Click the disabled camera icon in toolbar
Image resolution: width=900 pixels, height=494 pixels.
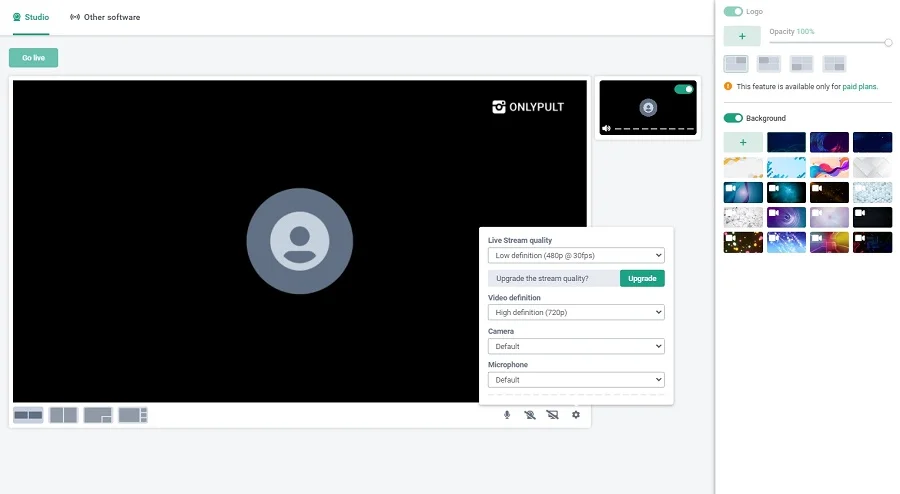(x=530, y=415)
